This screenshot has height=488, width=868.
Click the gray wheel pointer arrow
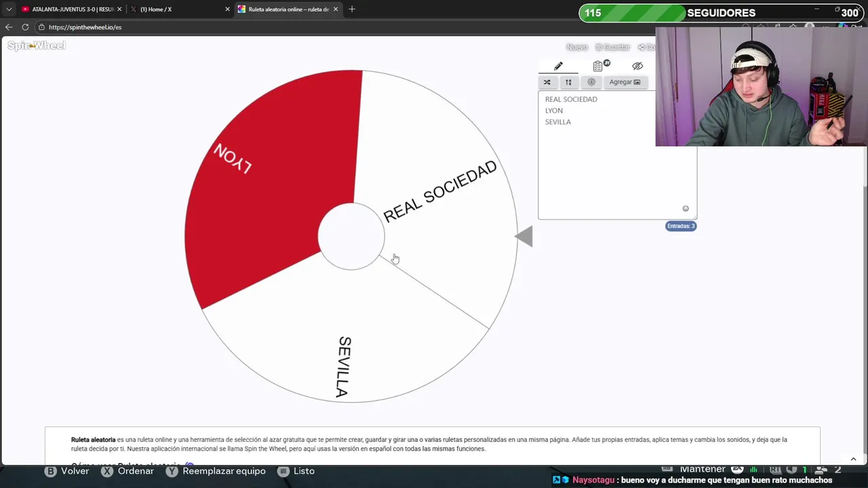point(524,237)
